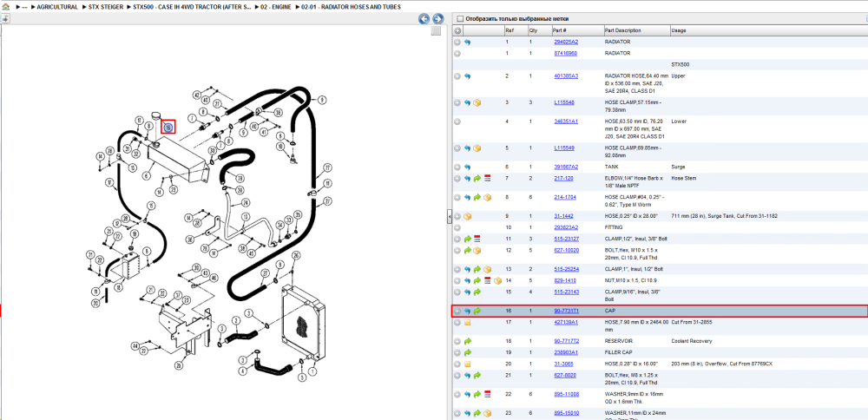Image resolution: width=868 pixels, height=420 pixels.
Task: Toggle selection circle for part 346351A1
Action: (457, 121)
